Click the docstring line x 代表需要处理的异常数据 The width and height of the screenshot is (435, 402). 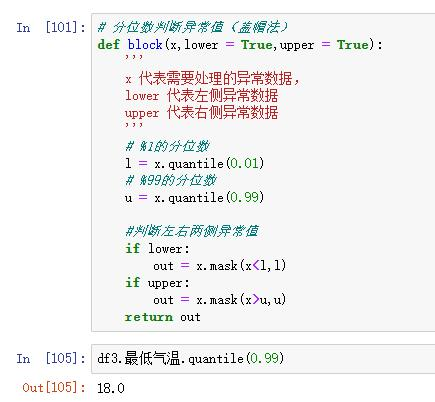click(212, 78)
